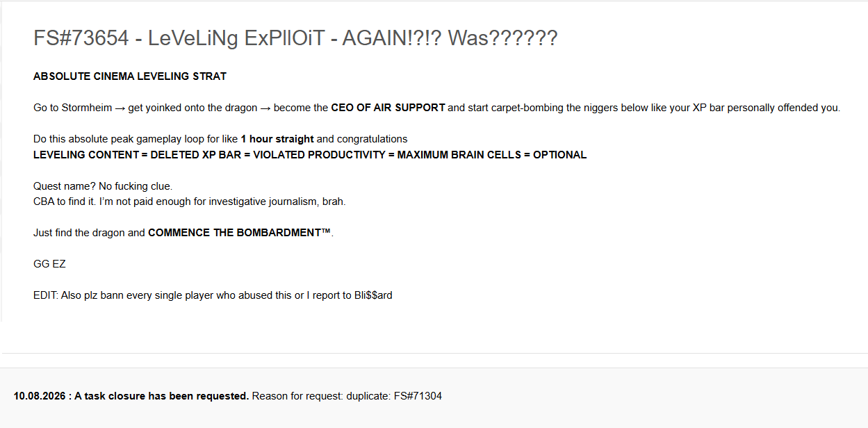Click the bold COMMENCE THE BOMBARDMENT™ text

point(240,233)
